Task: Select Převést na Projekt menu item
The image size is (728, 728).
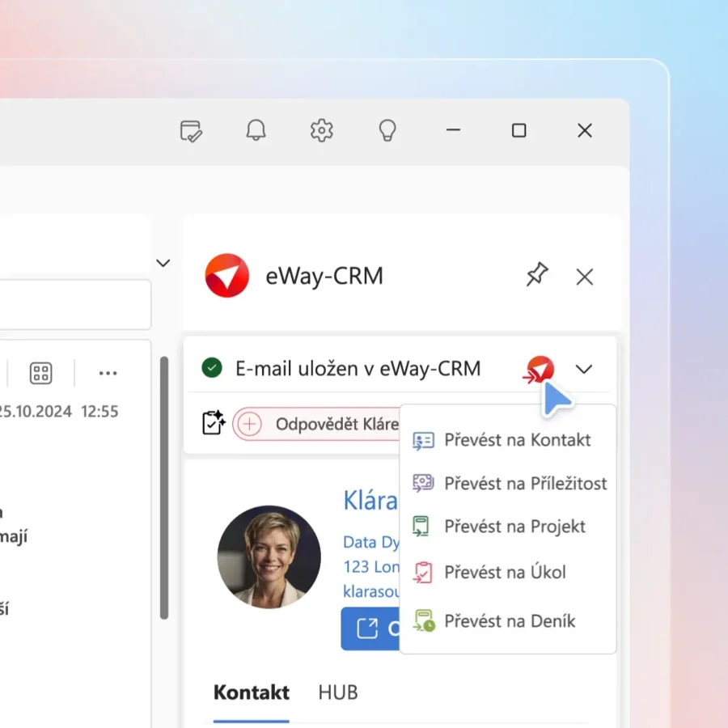Action: (508, 527)
